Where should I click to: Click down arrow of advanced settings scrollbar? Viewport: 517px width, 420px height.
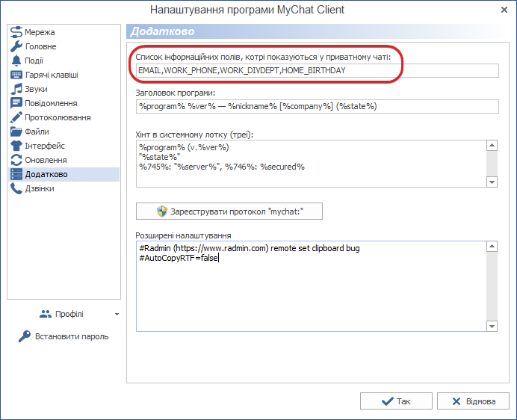coord(492,326)
